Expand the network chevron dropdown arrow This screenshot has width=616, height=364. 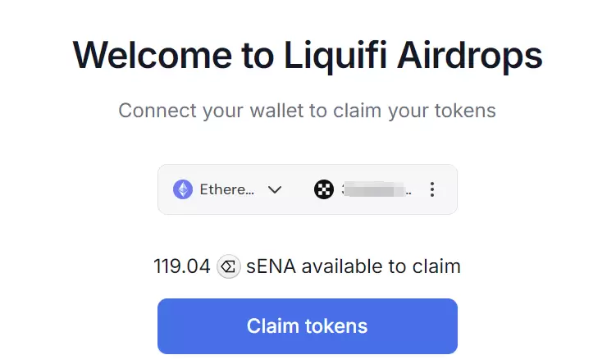pyautogui.click(x=275, y=190)
